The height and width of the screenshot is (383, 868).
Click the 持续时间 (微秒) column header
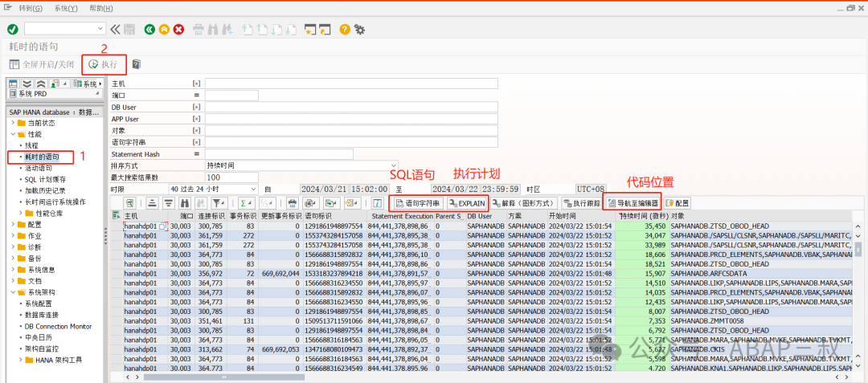click(x=641, y=215)
